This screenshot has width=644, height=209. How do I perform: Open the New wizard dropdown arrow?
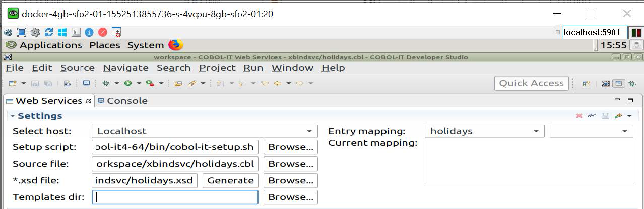(23, 83)
